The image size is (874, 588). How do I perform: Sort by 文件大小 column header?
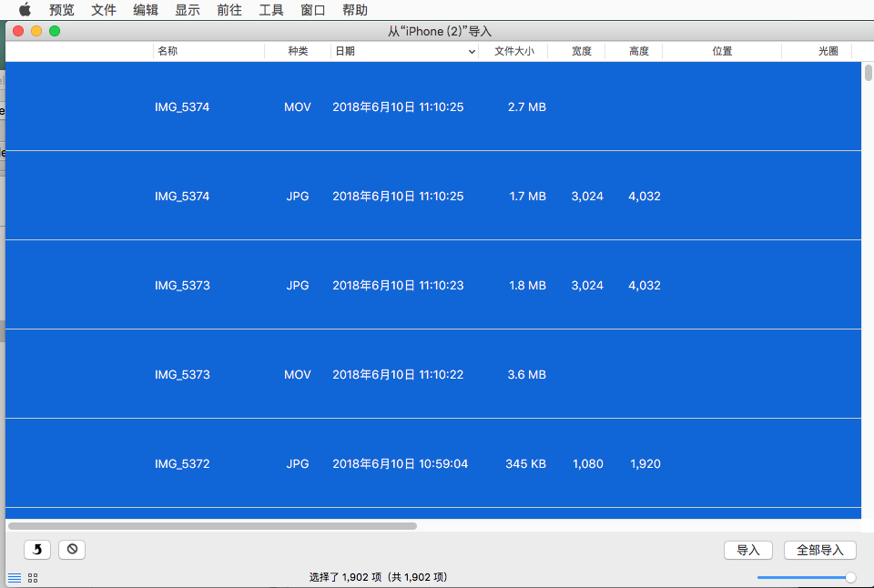point(513,51)
